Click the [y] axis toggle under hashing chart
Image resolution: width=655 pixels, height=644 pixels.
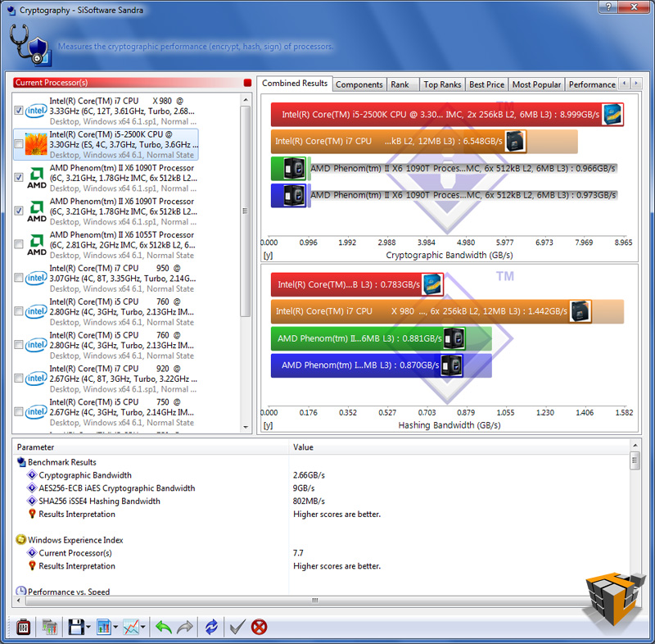point(269,425)
